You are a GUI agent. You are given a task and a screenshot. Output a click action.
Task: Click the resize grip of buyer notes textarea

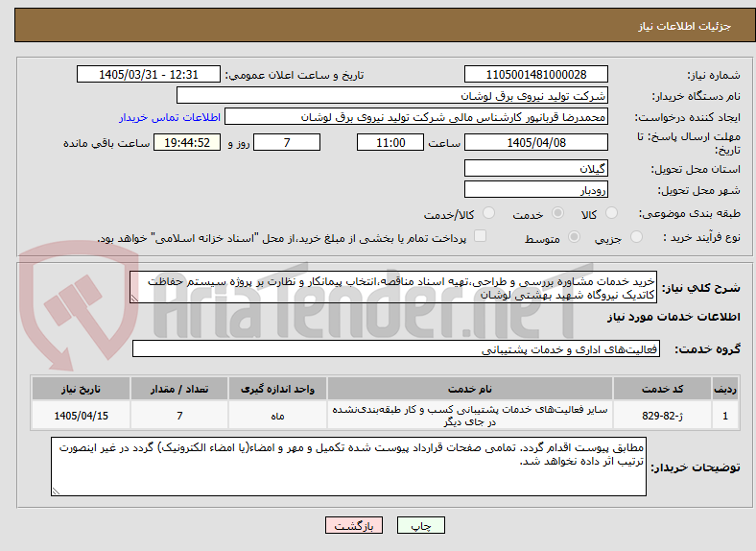tap(56, 491)
